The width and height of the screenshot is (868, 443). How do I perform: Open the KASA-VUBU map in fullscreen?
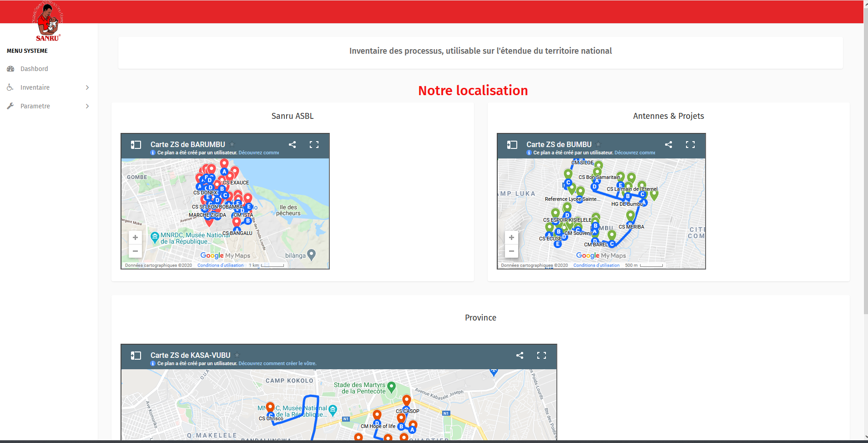pyautogui.click(x=541, y=356)
